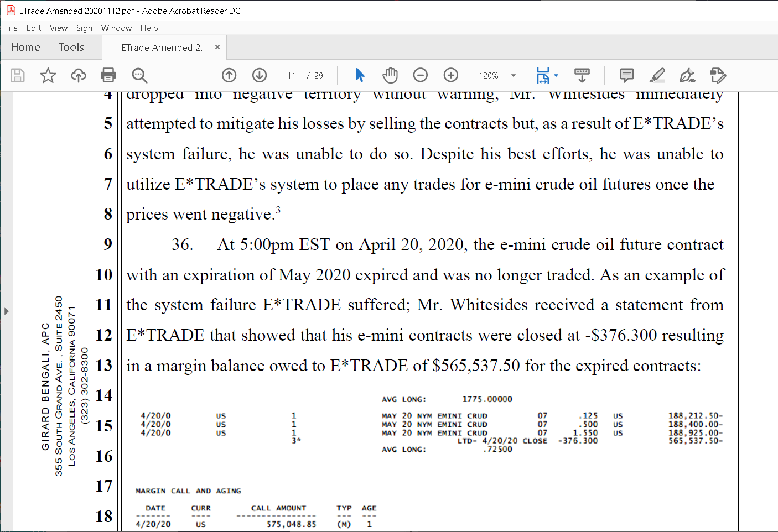Click line number 14 in the margin
The height and width of the screenshot is (532, 778).
(x=104, y=395)
